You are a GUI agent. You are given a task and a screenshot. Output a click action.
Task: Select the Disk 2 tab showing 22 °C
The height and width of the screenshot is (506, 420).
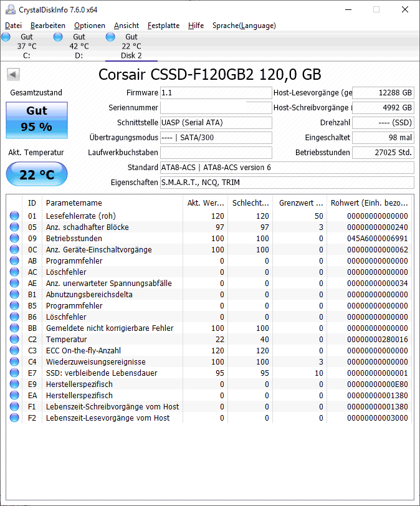(x=131, y=46)
